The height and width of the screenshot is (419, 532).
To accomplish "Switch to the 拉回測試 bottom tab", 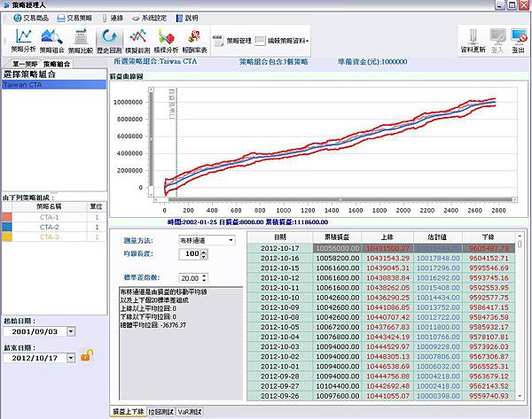I will coord(161,412).
